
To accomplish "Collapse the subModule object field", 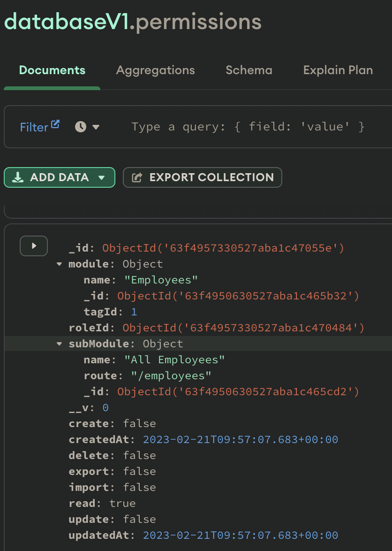I will coord(59,344).
